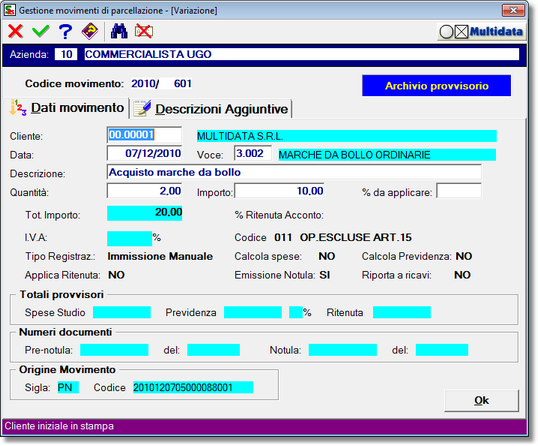This screenshot has width=538, height=446.
Task: Confirm with the green checkmark icon
Action: [40, 31]
